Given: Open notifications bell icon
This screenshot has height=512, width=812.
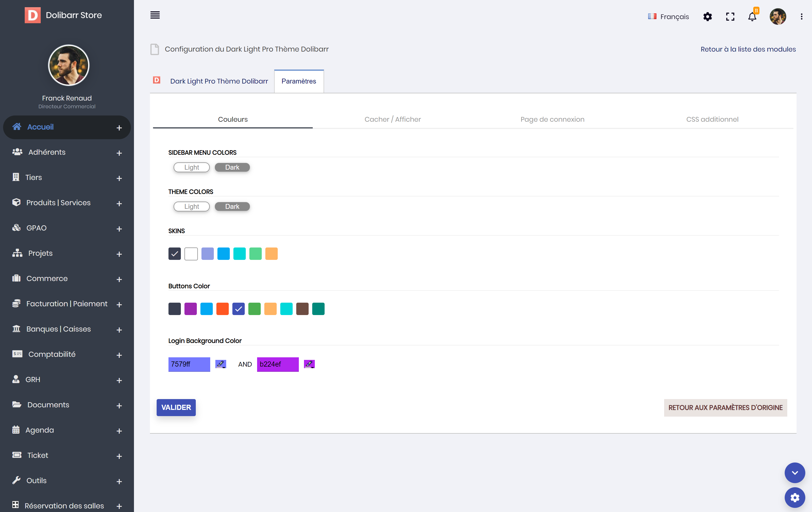Looking at the screenshot, I should click(752, 16).
